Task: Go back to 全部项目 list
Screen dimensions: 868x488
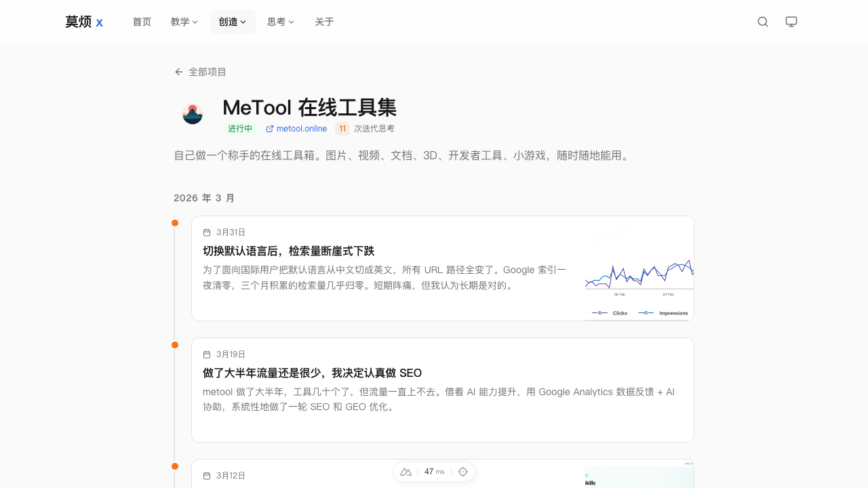Action: click(208, 71)
